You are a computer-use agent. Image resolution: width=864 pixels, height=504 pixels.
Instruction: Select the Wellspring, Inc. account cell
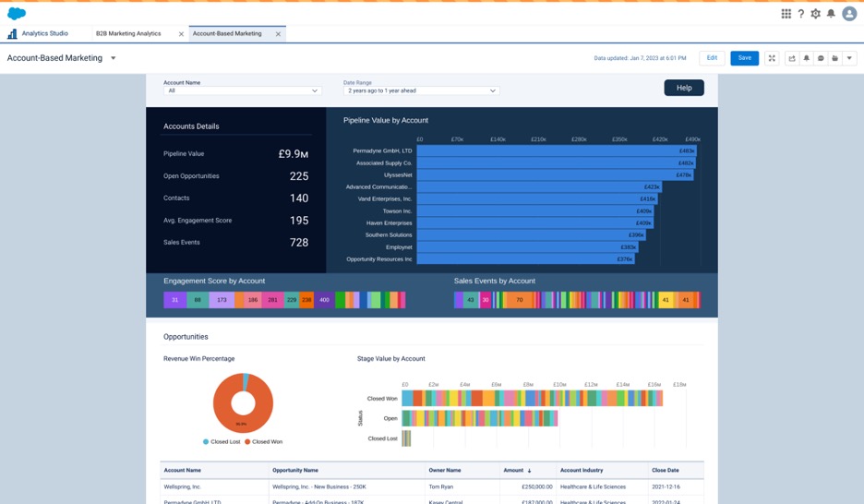click(183, 487)
